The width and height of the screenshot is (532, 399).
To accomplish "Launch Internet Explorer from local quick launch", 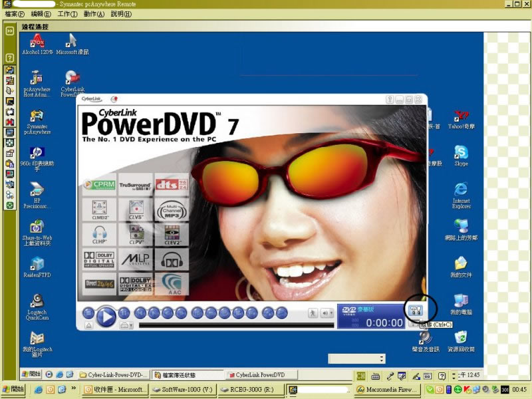I will pos(39,390).
